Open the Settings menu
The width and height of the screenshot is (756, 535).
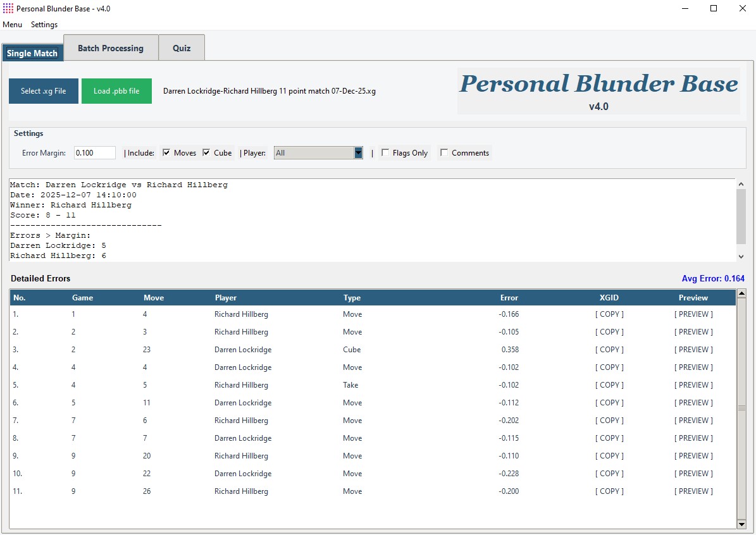[44, 25]
